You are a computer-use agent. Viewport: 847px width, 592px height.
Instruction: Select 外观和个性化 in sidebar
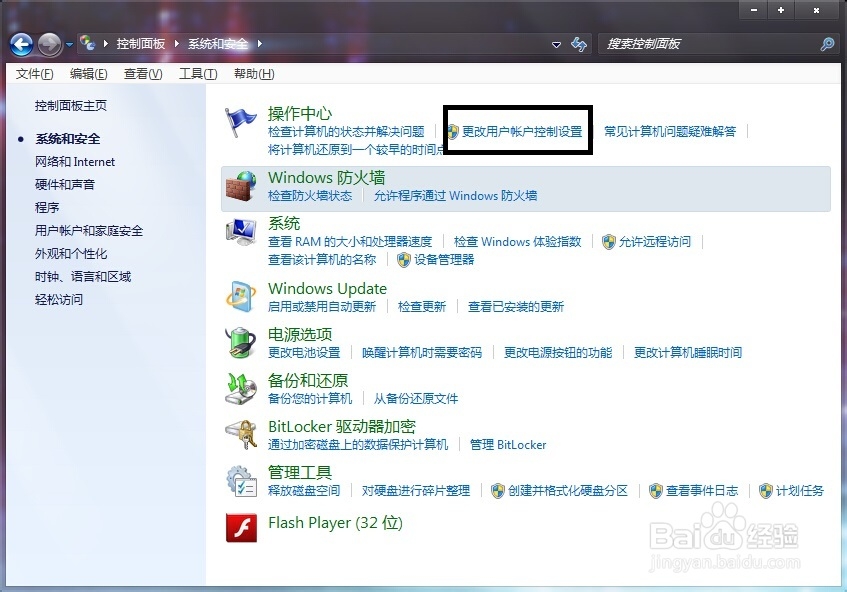(71, 254)
